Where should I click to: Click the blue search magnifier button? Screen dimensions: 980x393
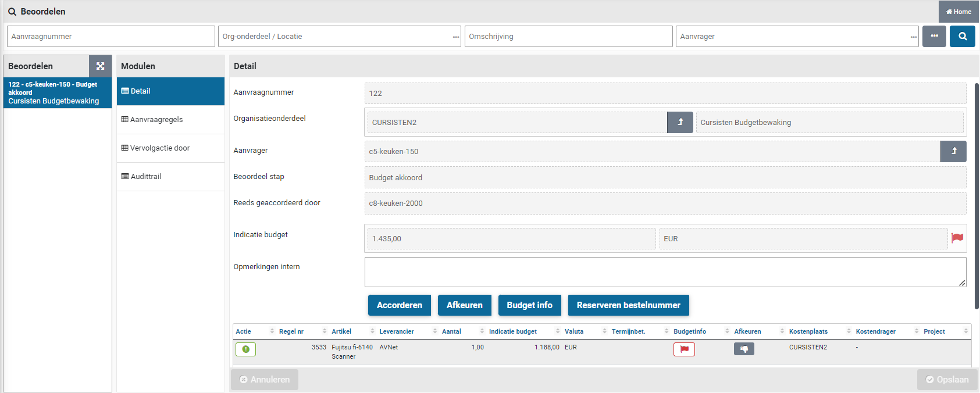[962, 36]
